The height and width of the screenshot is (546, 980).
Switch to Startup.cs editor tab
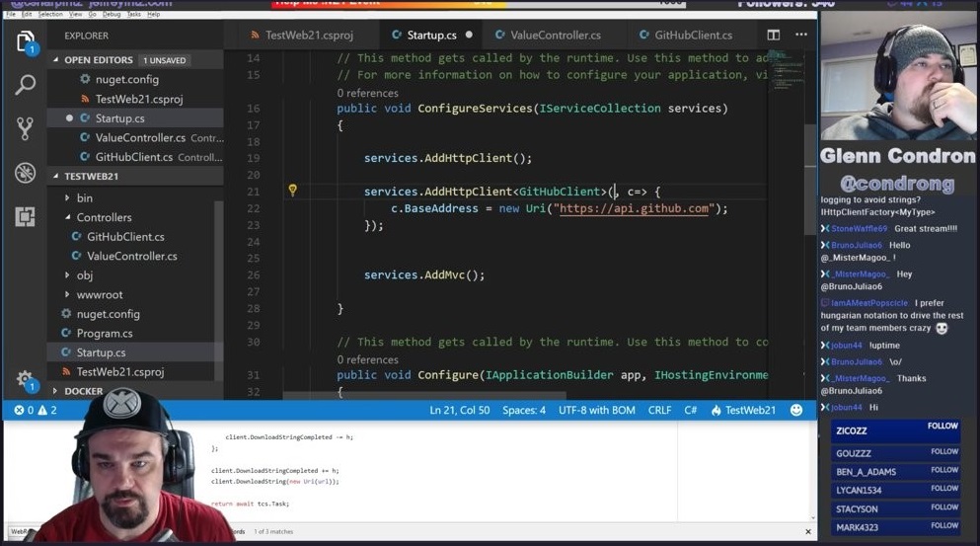coord(431,35)
